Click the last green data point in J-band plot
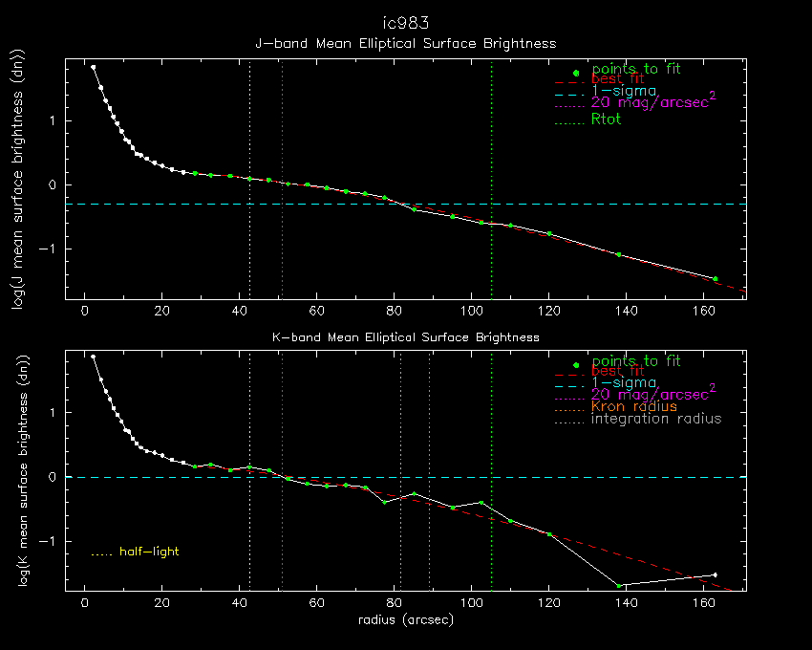This screenshot has width=812, height=650. click(715, 278)
